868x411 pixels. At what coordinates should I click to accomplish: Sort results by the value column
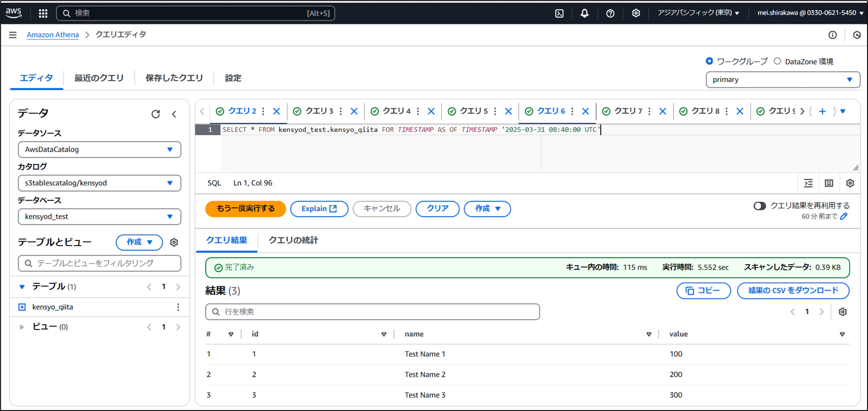click(x=842, y=334)
